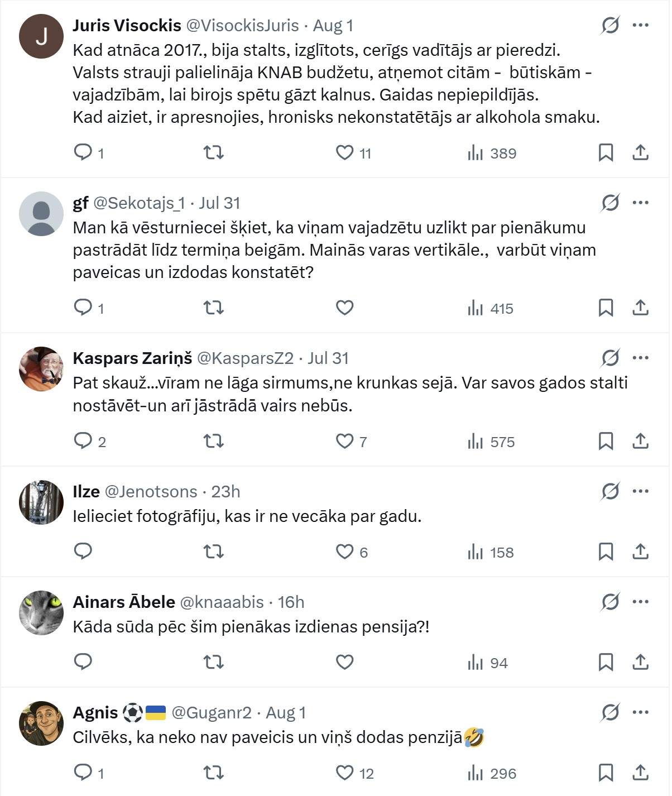Bookmark Kaspars Zariņš's tweet
672x796 pixels.
coord(606,441)
